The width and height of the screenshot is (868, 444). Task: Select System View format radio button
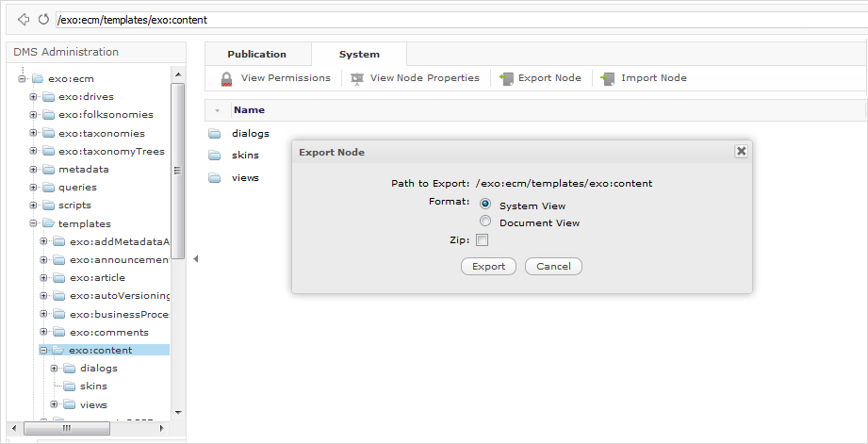click(485, 204)
